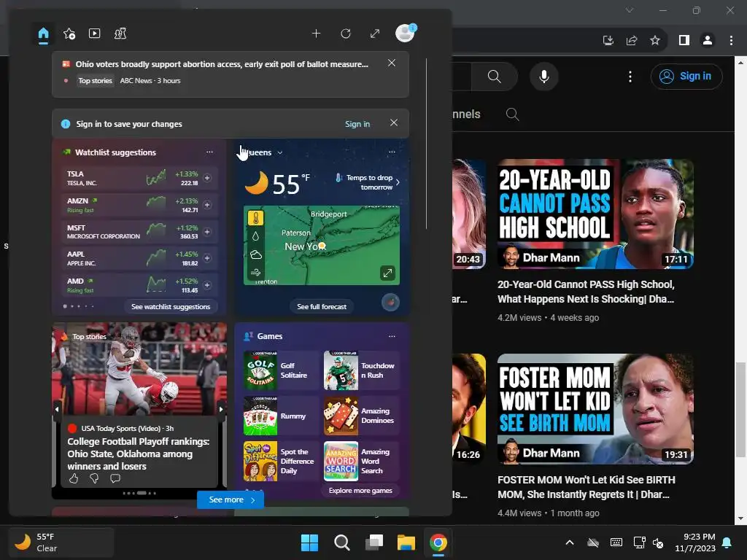Image resolution: width=747 pixels, height=560 pixels.
Task: Click YouTube Sign in button
Action: pyautogui.click(x=686, y=76)
